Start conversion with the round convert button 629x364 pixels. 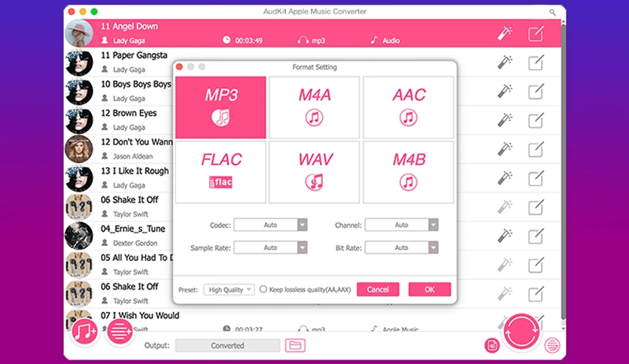(521, 332)
